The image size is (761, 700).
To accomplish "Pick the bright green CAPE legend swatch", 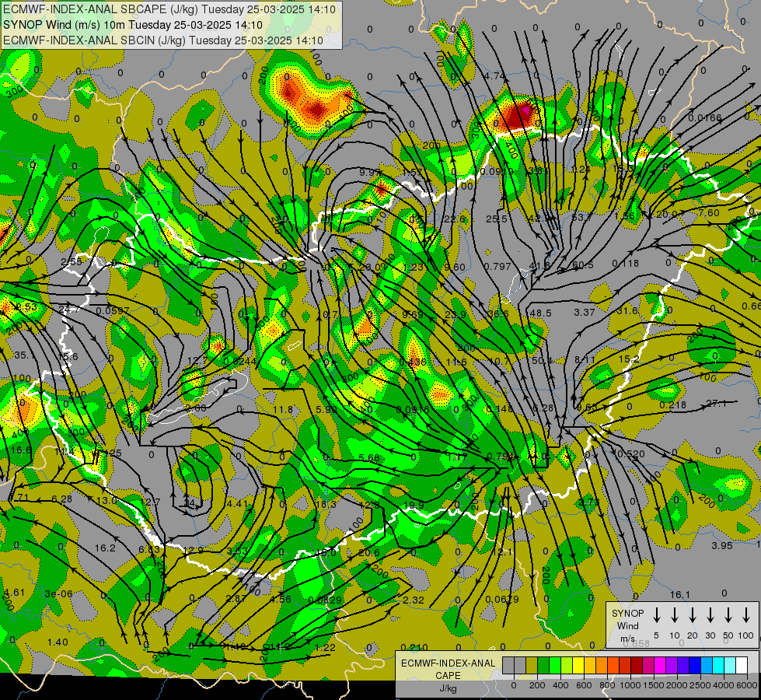I will click(x=555, y=666).
